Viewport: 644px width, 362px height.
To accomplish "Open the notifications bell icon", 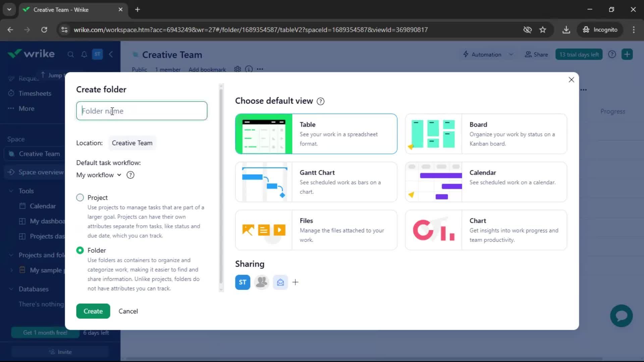I will (84, 54).
